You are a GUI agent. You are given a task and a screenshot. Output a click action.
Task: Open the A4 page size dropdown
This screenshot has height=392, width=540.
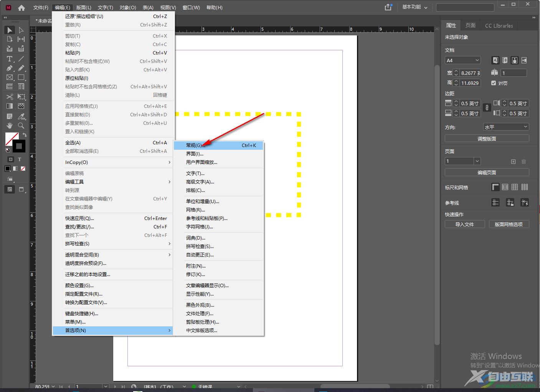point(463,60)
